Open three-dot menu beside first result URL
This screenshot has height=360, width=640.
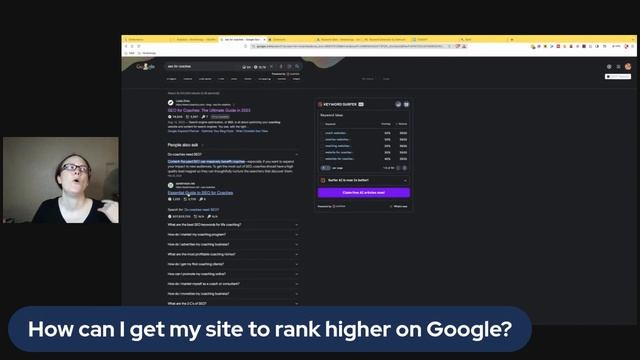[234, 105]
